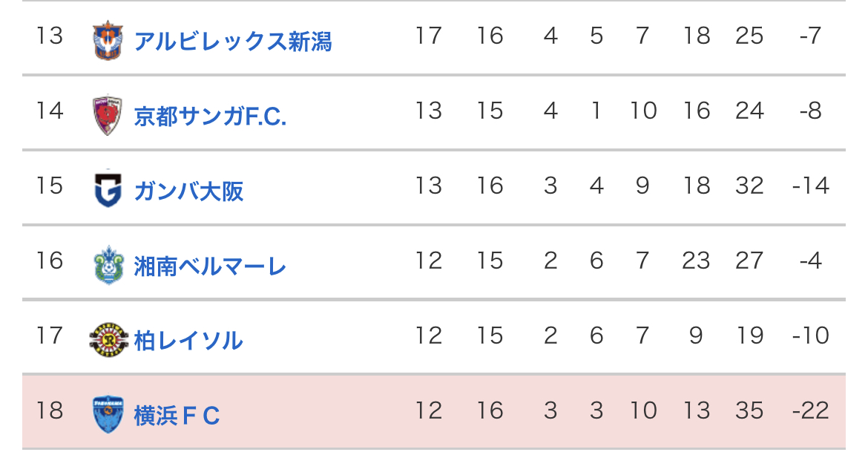
Task: Click Kyoto Sanga's 10 losses value
Action: pos(643,111)
